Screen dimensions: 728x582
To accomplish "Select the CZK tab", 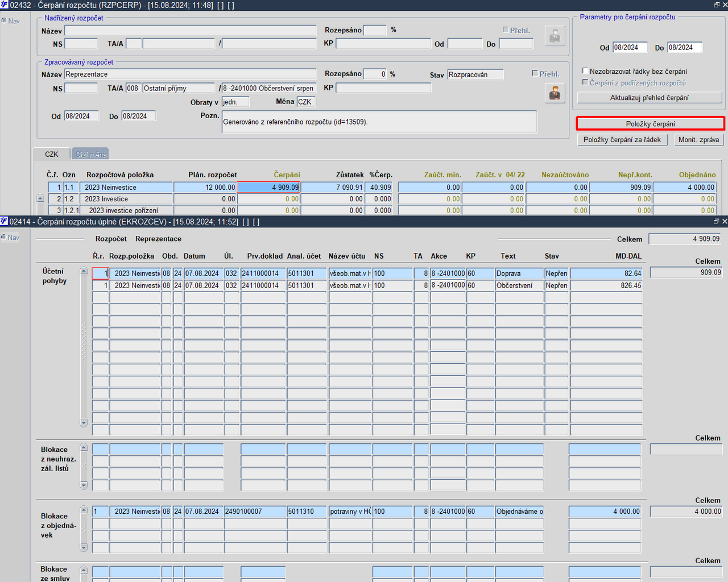I will point(52,154).
